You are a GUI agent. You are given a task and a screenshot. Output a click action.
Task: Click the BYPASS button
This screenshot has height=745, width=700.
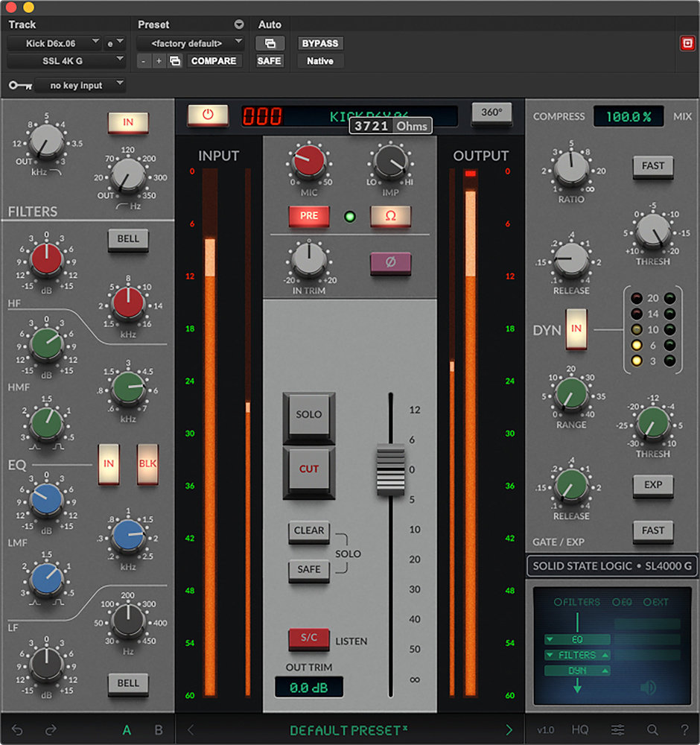(x=320, y=43)
